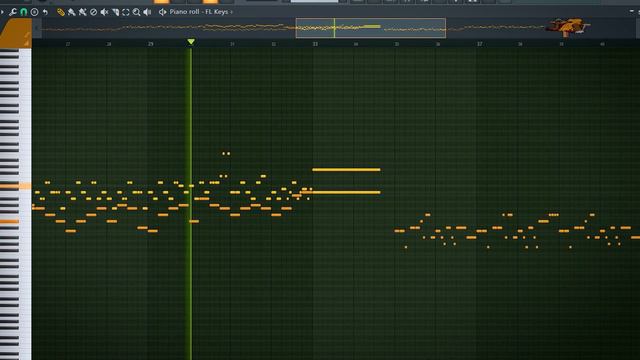Click the 'Piano roll - FL Keys' title
This screenshot has width=640, height=360.
[199, 12]
